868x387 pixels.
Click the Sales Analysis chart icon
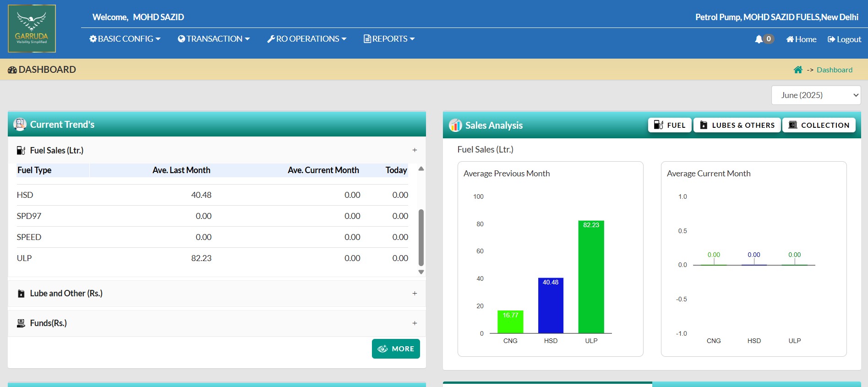coord(455,125)
